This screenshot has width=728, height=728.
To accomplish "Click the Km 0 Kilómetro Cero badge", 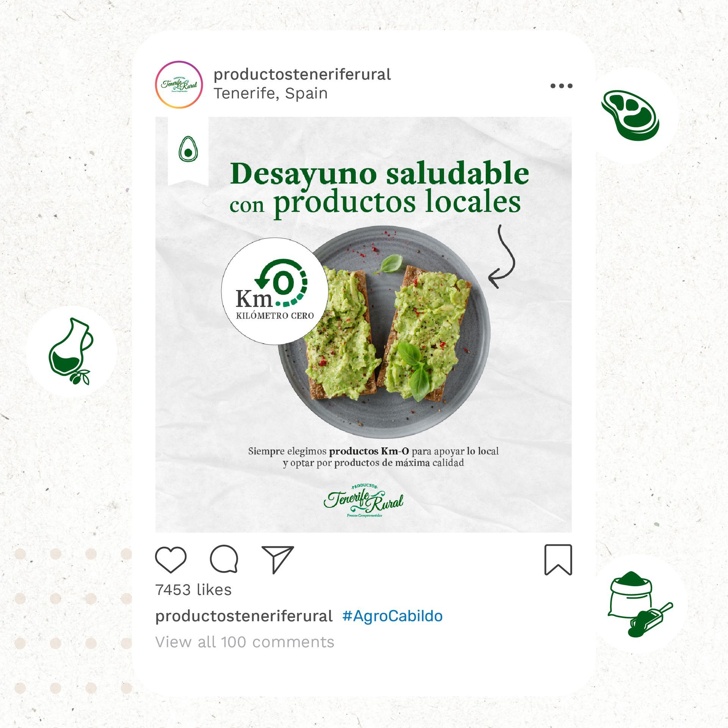I will pyautogui.click(x=275, y=291).
